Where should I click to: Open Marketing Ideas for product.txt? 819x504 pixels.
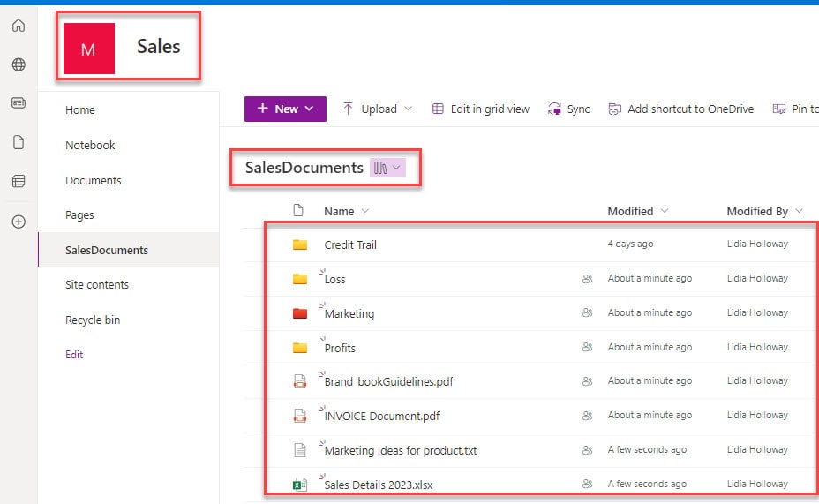tap(401, 451)
